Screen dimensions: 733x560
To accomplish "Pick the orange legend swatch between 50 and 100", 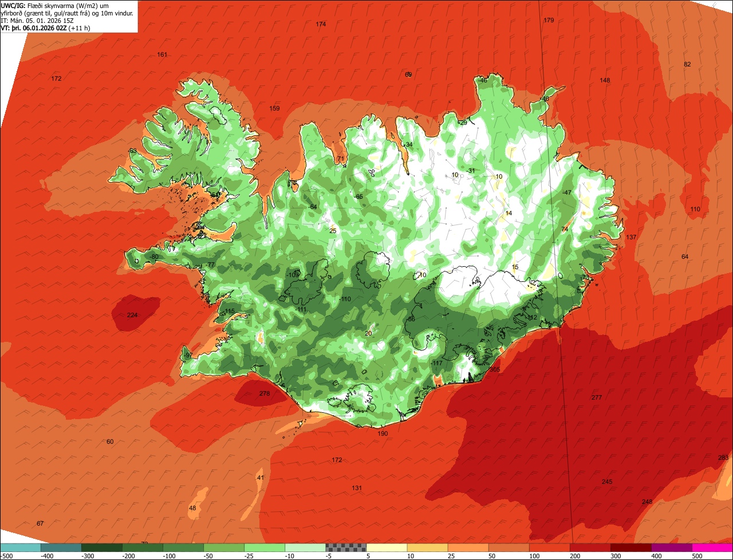I will coord(509,547).
